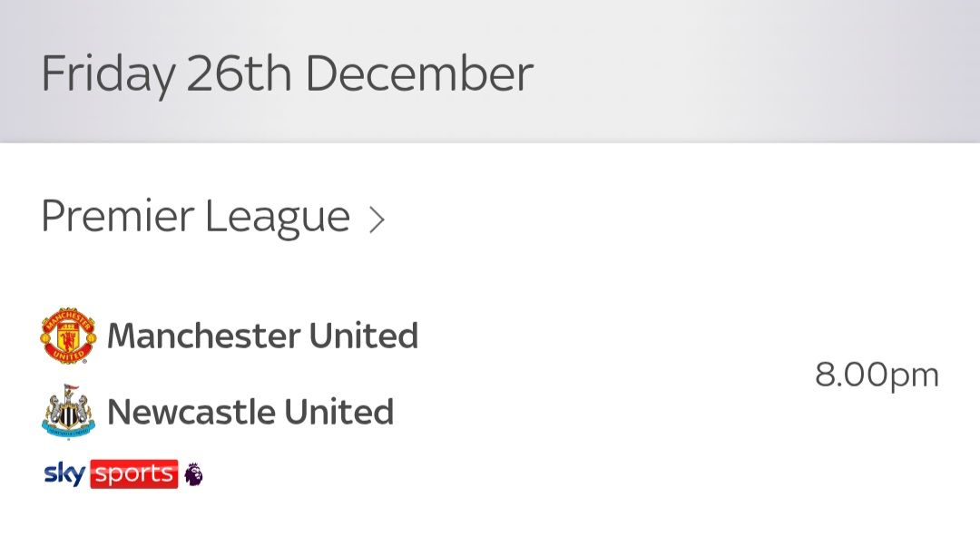This screenshot has width=980, height=556.
Task: Open the Premier League competition heading
Action: point(195,217)
